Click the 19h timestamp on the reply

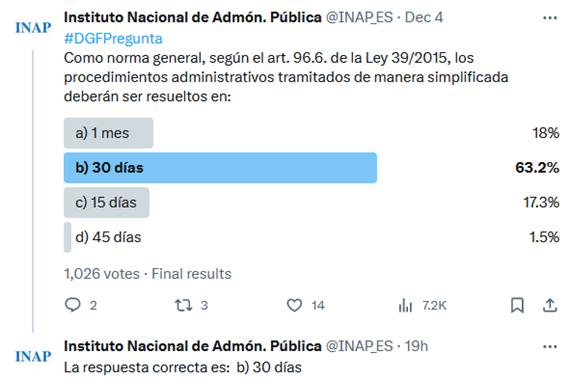pyautogui.click(x=417, y=346)
